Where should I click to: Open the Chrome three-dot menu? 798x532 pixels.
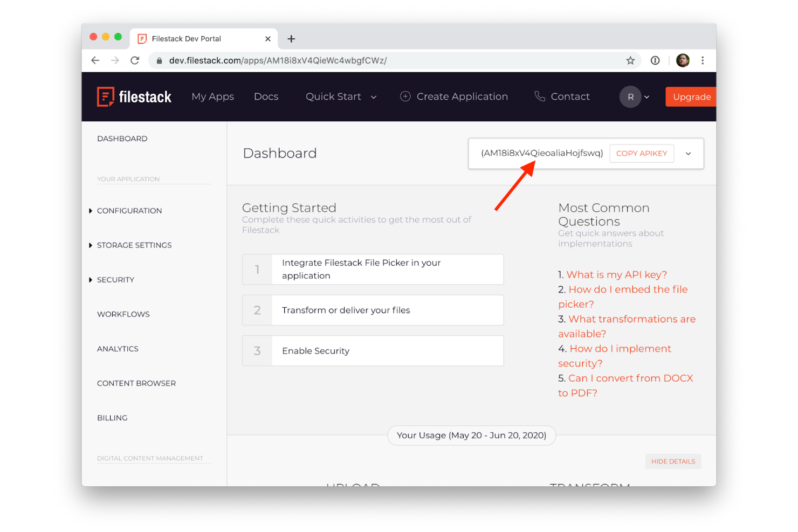click(x=703, y=60)
